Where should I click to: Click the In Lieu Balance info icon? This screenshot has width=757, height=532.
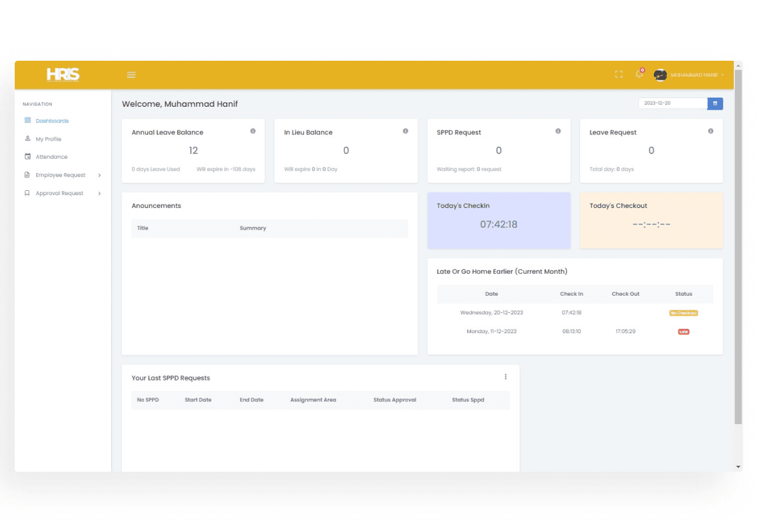pyautogui.click(x=405, y=131)
